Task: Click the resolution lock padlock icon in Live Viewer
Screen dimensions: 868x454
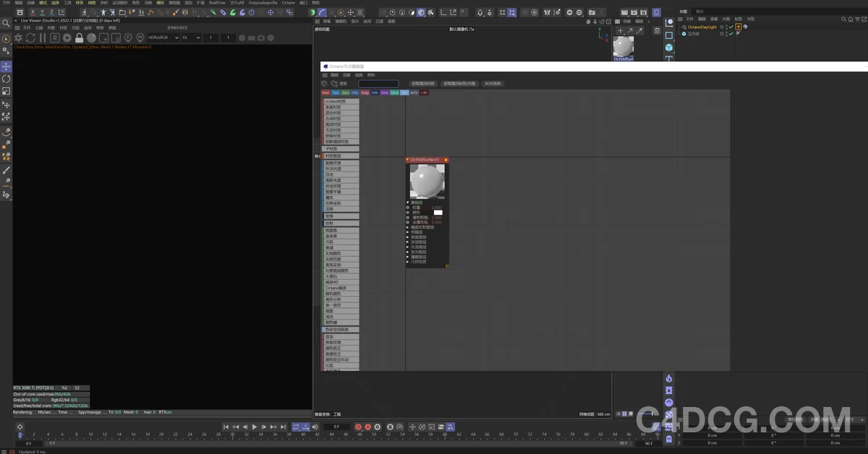Action: pyautogui.click(x=78, y=38)
